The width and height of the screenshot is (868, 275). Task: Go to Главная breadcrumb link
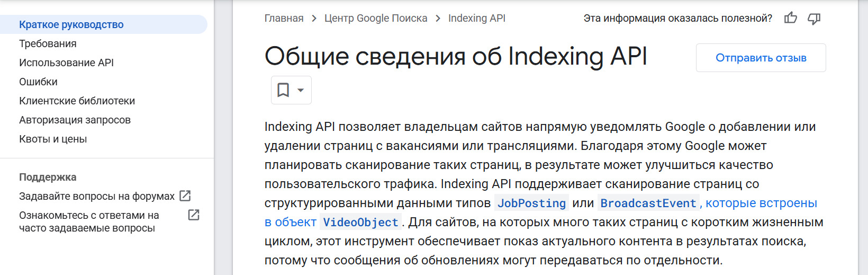[x=284, y=18]
